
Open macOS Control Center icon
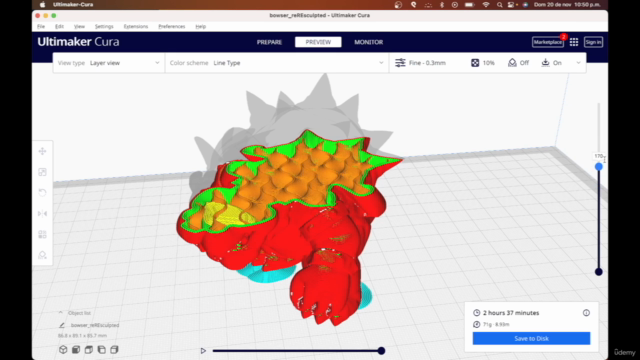coord(511,4)
